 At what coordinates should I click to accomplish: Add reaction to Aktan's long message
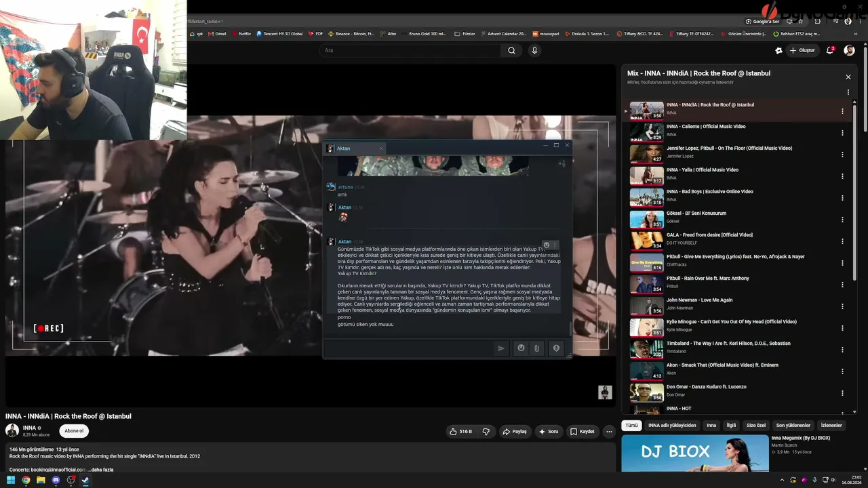point(547,245)
